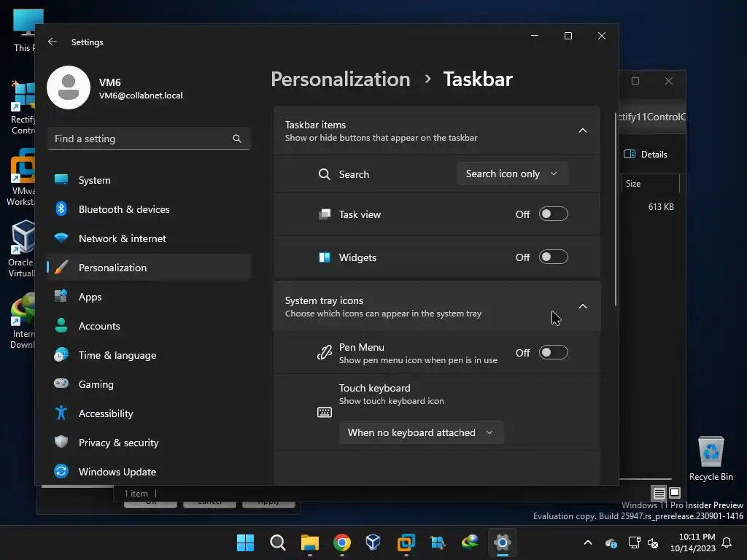This screenshot has height=560, width=747.
Task: Click the Bluetooth icon in sidebar
Action: 61,209
